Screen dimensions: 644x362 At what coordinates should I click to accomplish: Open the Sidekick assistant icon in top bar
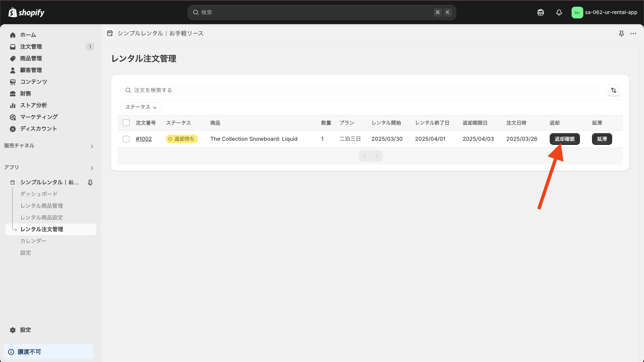pyautogui.click(x=540, y=12)
